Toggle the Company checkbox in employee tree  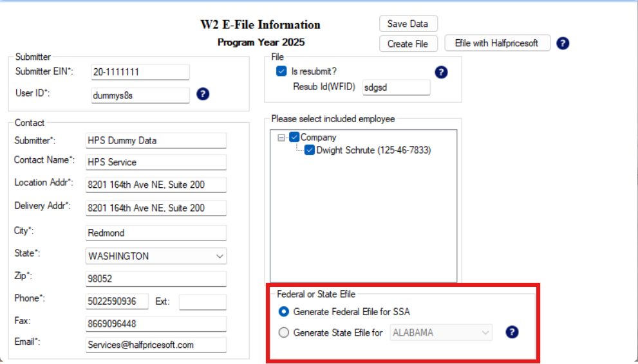point(294,137)
